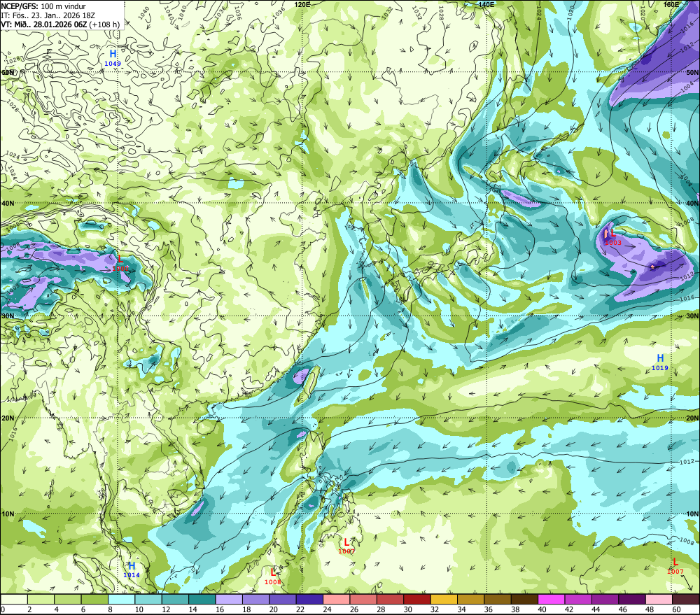The image size is (700, 615).
Task: Click the H 1014 high-pressure marker
Action: (x=132, y=570)
